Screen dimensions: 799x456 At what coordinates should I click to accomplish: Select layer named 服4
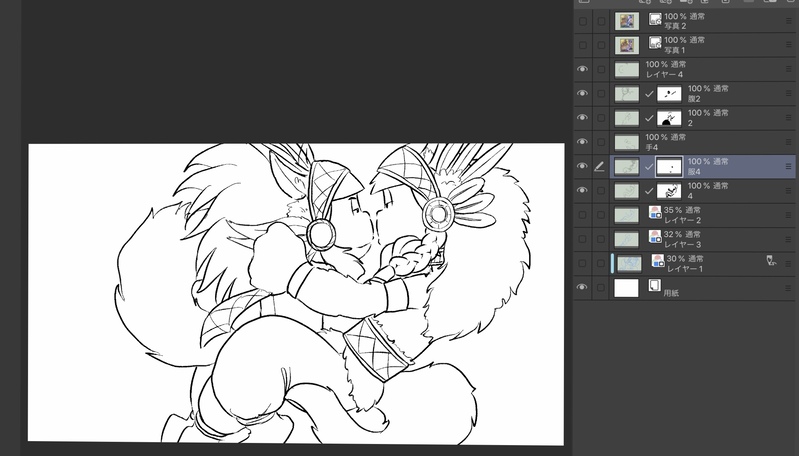pyautogui.click(x=694, y=172)
